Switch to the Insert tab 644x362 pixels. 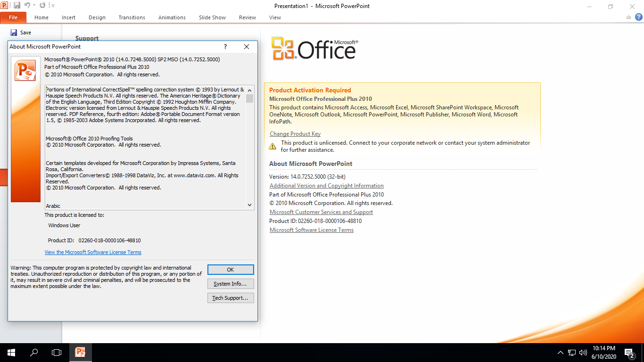click(68, 17)
